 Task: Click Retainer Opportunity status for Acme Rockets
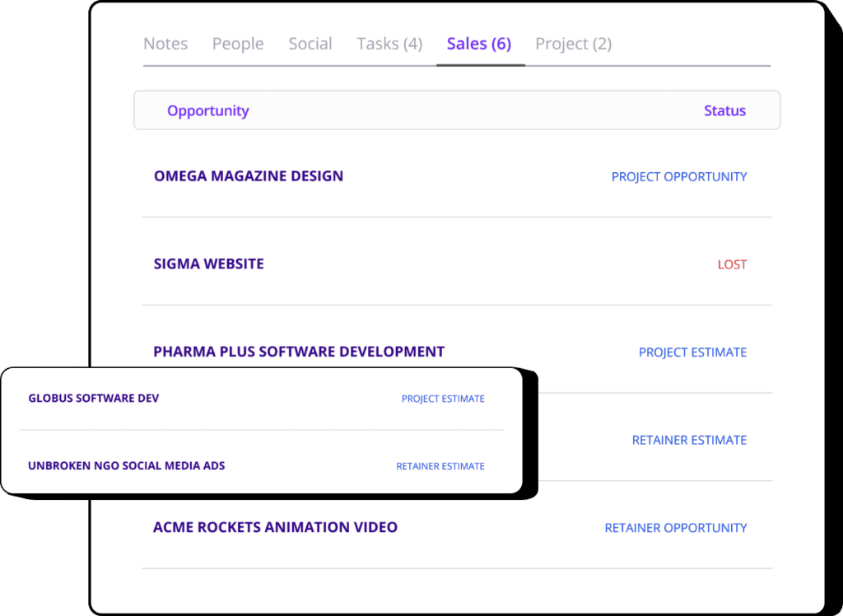click(676, 528)
